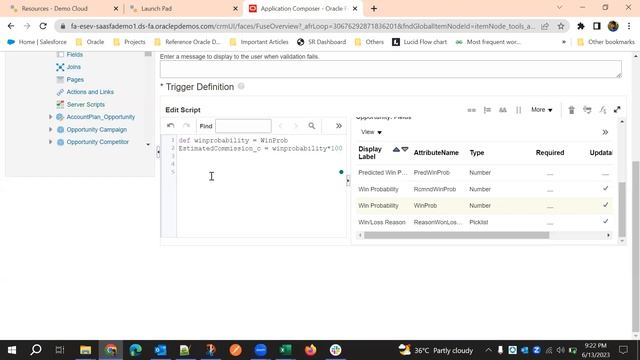Open the Opportunity Campaign object link

coord(97,129)
